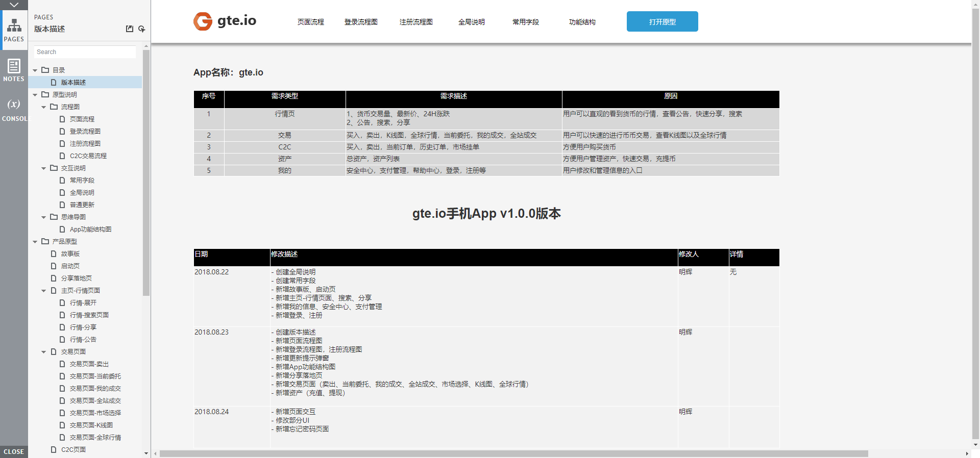This screenshot has height=458, width=980.
Task: Click the gte.io logo
Action: pyautogui.click(x=225, y=21)
